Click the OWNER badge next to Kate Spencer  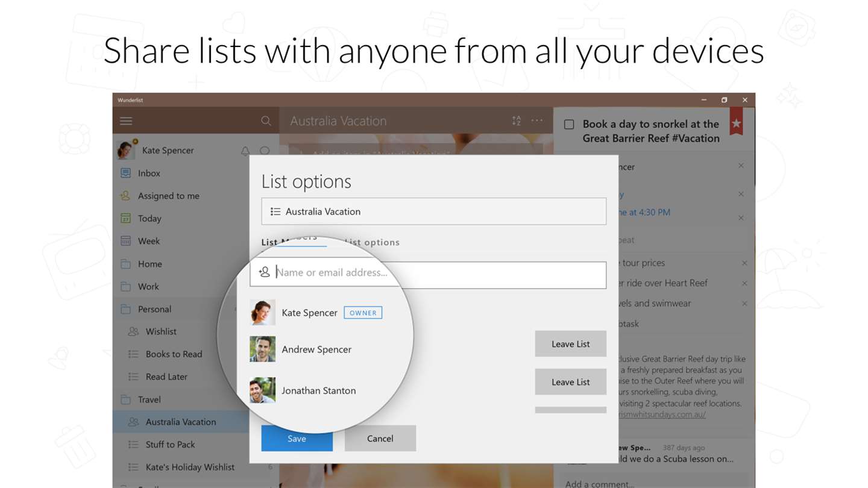[363, 313]
